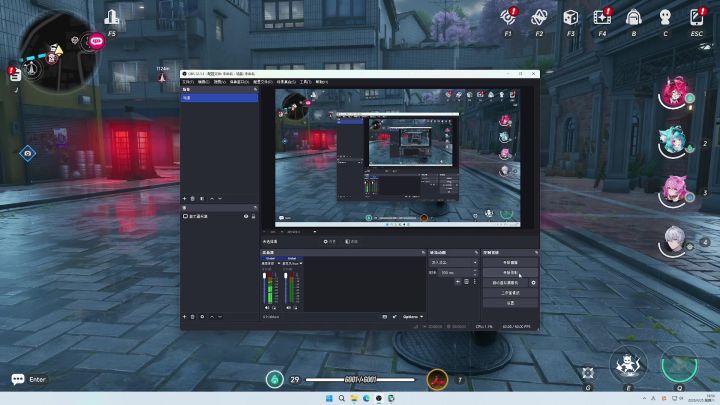Switch to party character number 2 portrait
The width and height of the screenshot is (720, 405).
point(673,141)
